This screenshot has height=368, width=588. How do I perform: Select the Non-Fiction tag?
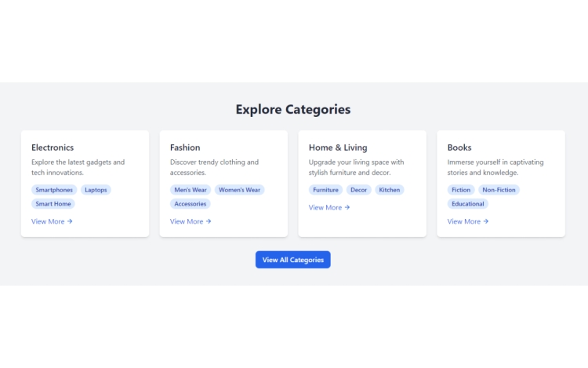coord(499,190)
